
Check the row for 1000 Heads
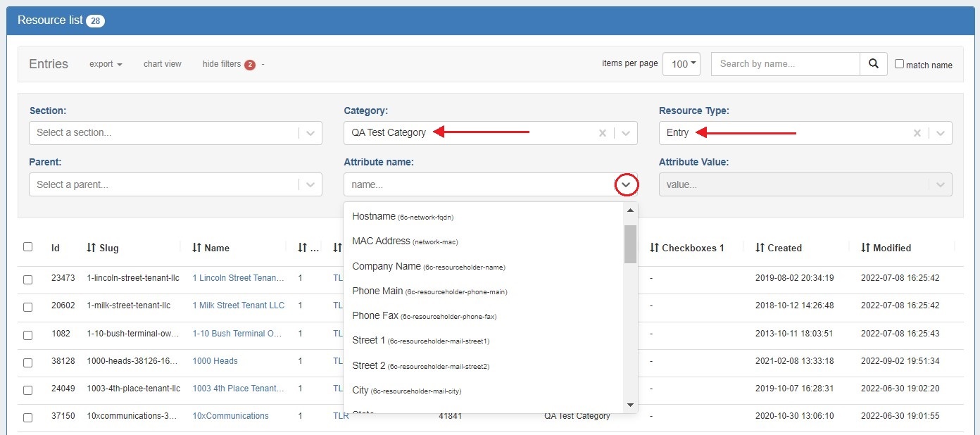point(28,362)
